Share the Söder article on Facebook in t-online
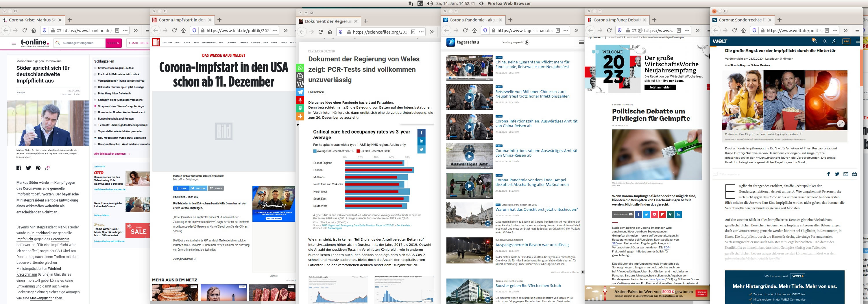Viewport: 868px width, 304px height. point(19,168)
